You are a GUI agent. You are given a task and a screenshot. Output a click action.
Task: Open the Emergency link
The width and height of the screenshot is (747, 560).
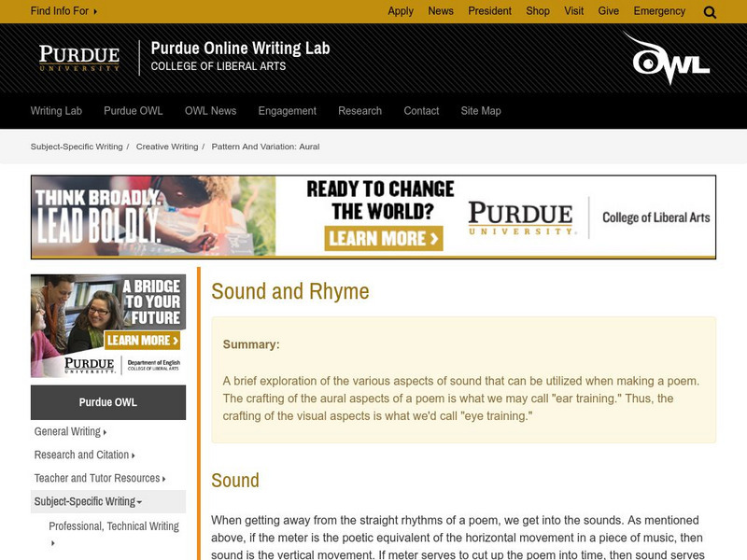(x=659, y=11)
